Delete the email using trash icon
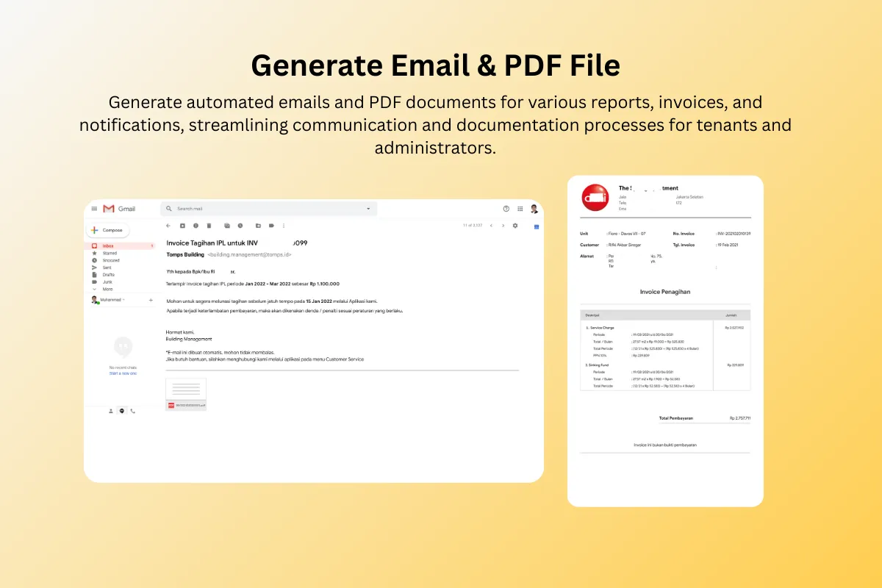 coord(209,226)
